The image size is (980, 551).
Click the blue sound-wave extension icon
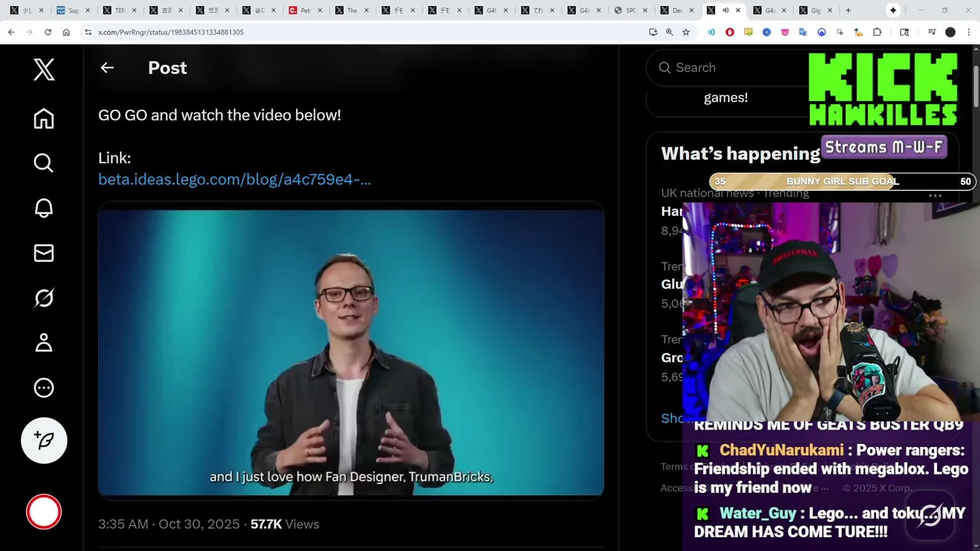click(x=711, y=32)
